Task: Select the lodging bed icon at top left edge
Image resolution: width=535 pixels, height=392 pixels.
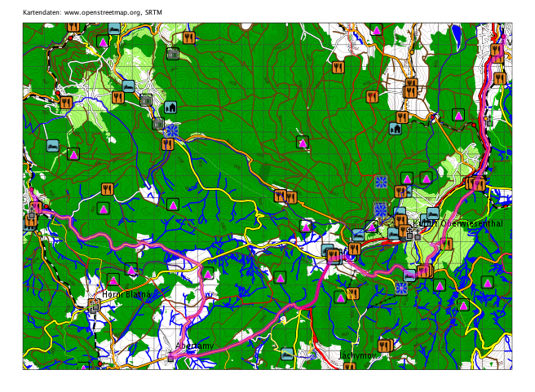Action: click(x=114, y=29)
